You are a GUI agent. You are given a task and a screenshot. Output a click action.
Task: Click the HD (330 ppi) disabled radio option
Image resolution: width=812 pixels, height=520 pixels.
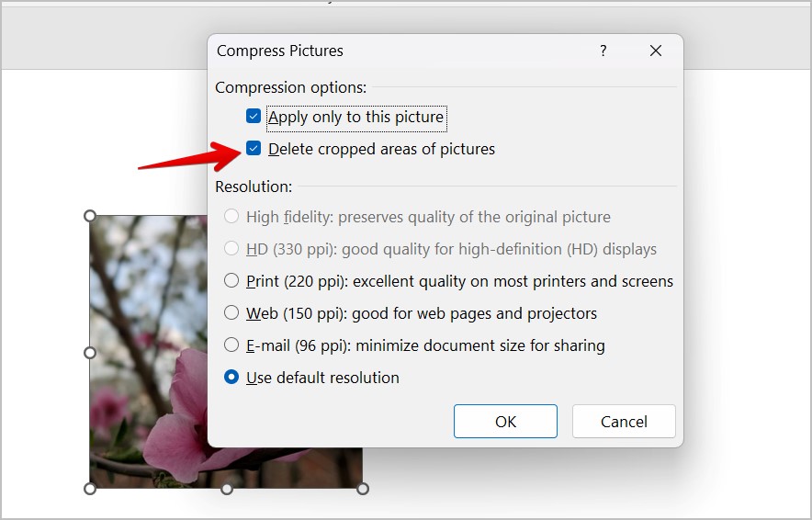click(231, 249)
